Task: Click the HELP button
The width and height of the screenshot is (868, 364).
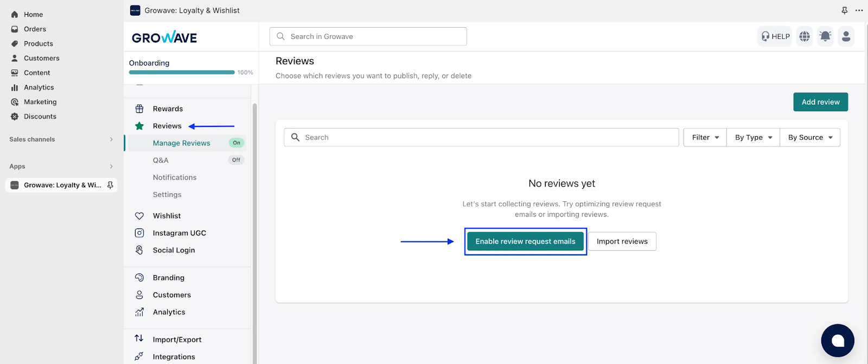Action: tap(775, 36)
